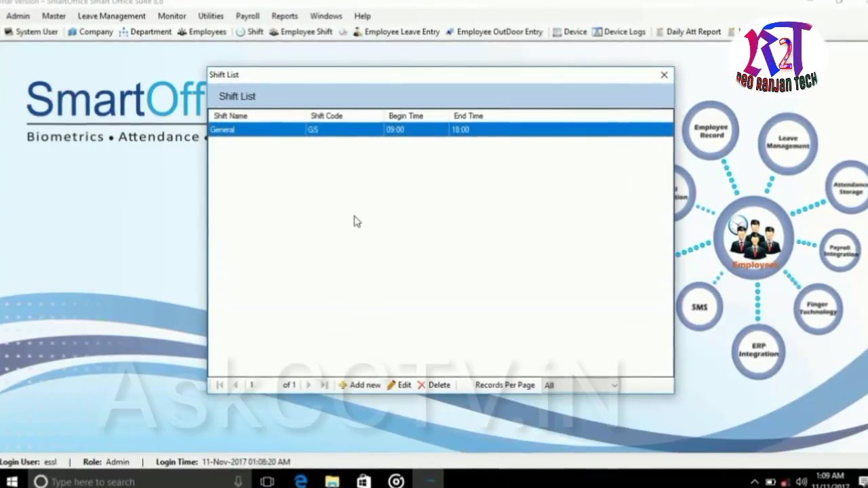Click the ERP Integration circle
The width and height of the screenshot is (868, 488).
point(758,350)
